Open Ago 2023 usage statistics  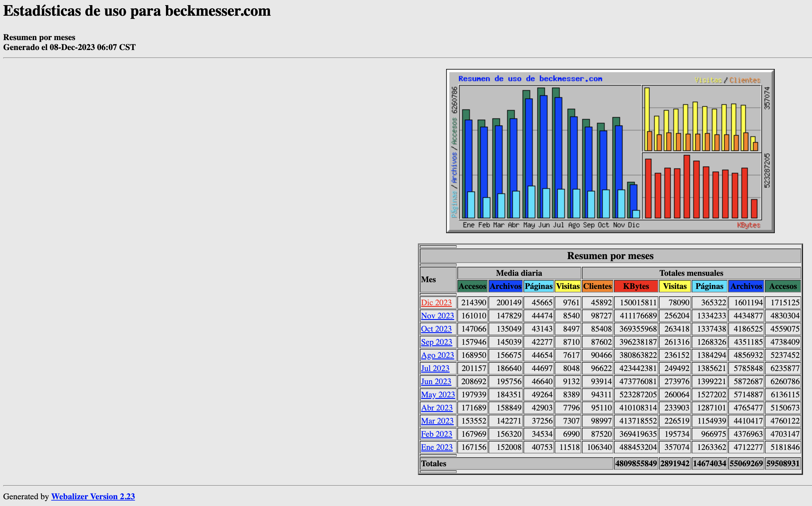coord(437,355)
